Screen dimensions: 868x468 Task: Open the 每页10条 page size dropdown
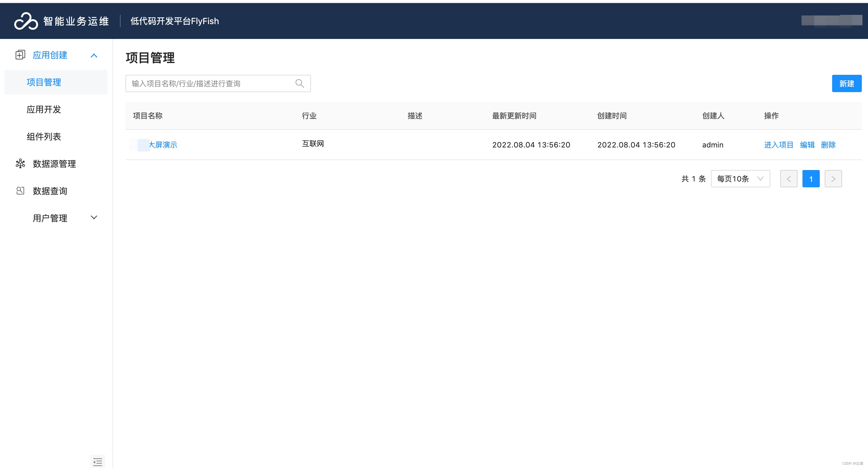coord(740,179)
